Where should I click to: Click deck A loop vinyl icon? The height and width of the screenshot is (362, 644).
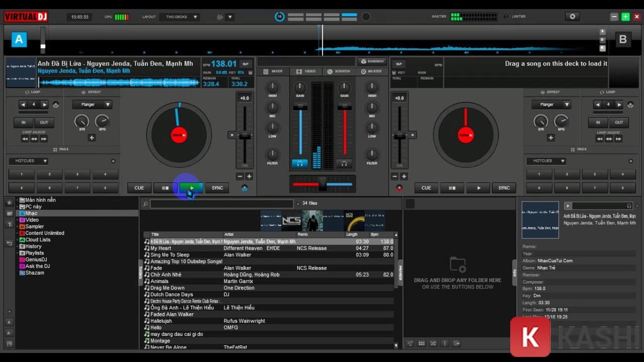tap(55, 105)
